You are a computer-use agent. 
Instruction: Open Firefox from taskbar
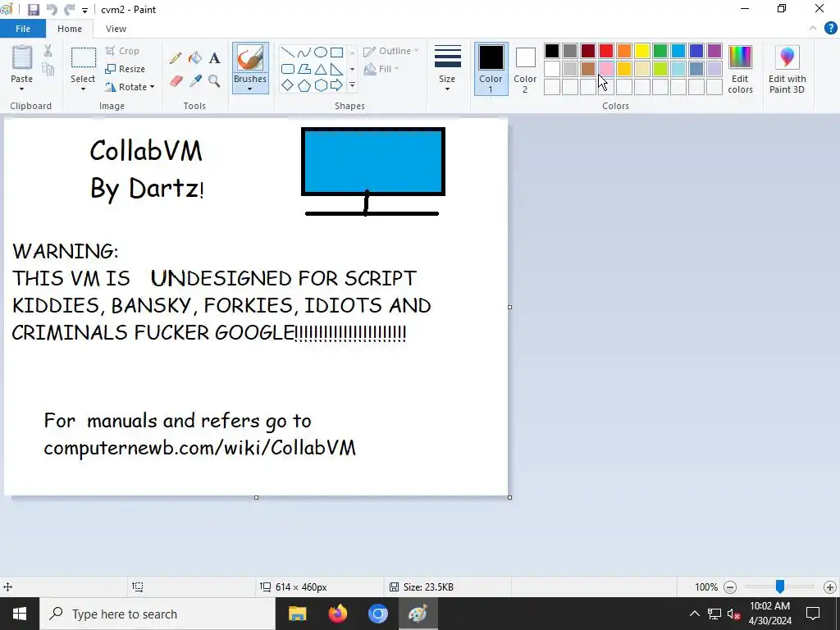coord(337,614)
